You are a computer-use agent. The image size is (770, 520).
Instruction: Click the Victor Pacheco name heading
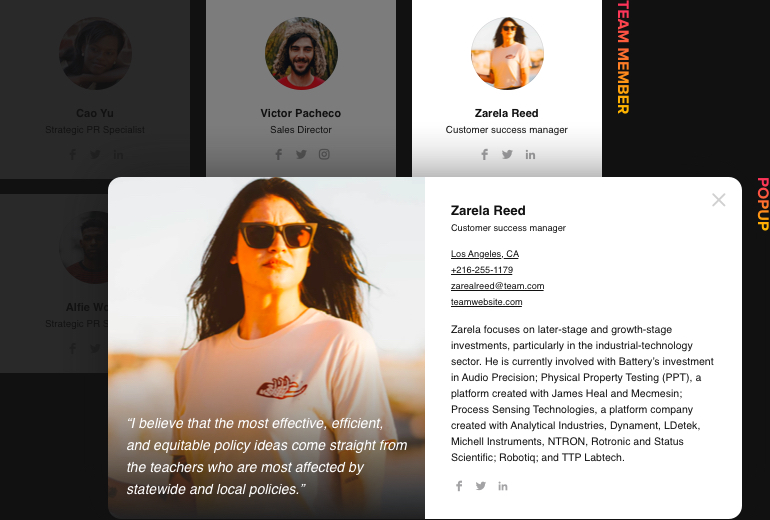(x=301, y=113)
